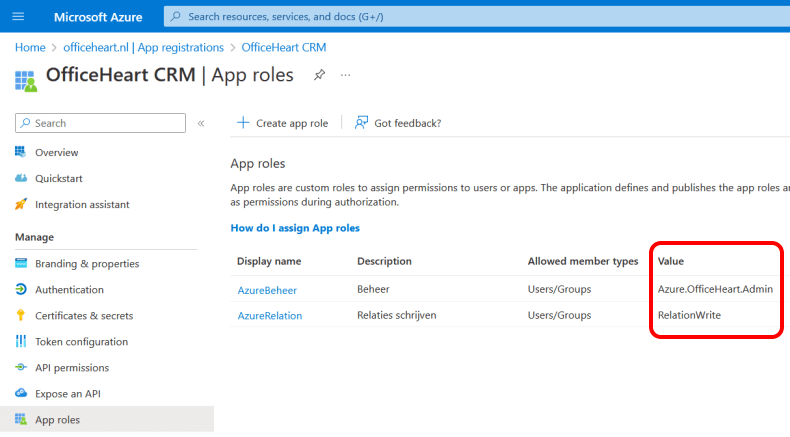Image resolution: width=790 pixels, height=437 pixels.
Task: Click the Integration assistant rocket icon
Action: 21,204
